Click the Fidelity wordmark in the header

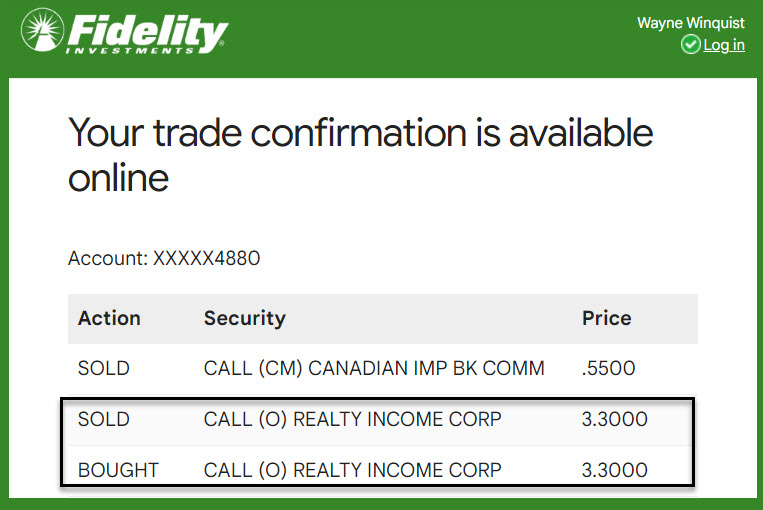point(146,28)
